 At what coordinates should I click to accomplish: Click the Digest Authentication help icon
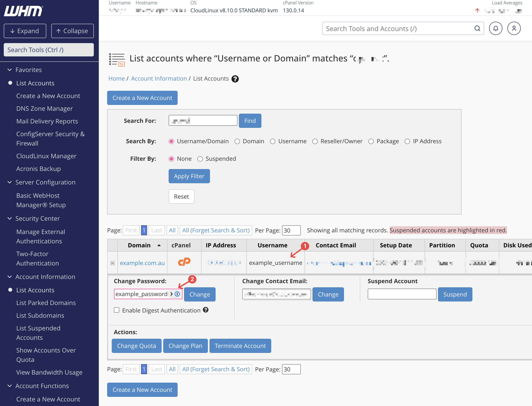[206, 310]
